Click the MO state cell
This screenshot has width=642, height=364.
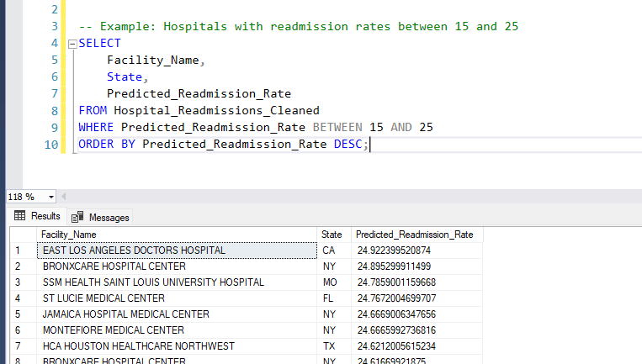tap(334, 282)
